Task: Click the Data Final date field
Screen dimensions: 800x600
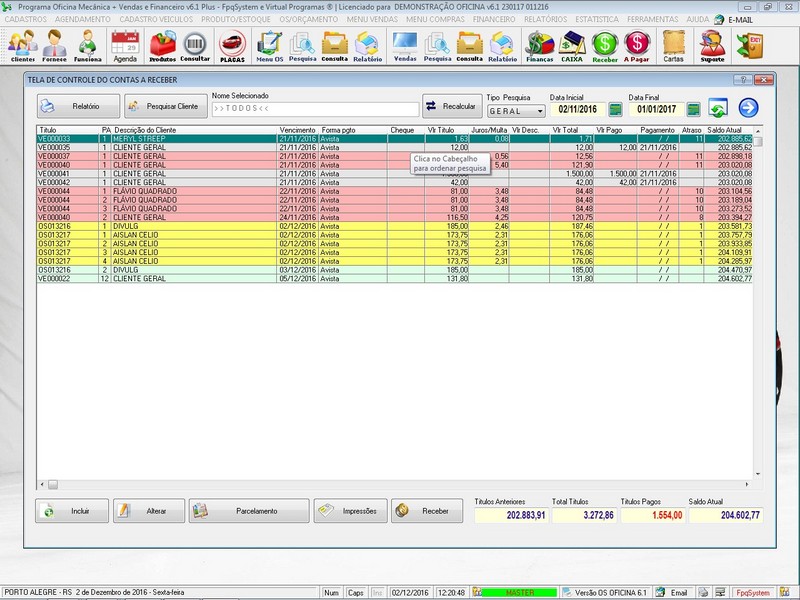Action: pyautogui.click(x=656, y=109)
